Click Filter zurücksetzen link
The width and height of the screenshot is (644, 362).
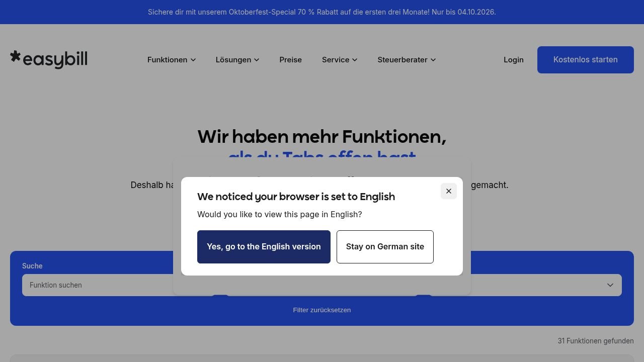322,310
